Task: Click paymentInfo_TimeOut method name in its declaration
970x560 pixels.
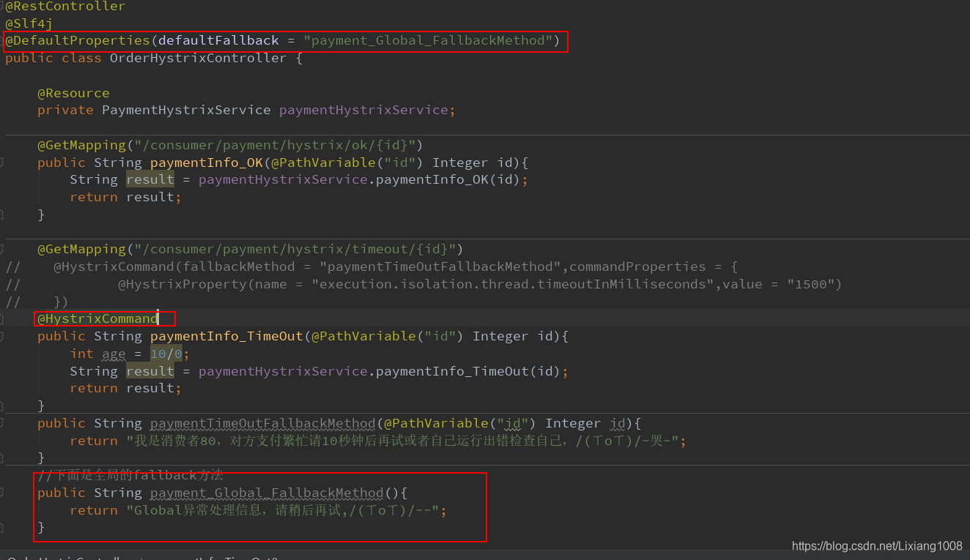Action: [x=226, y=336]
